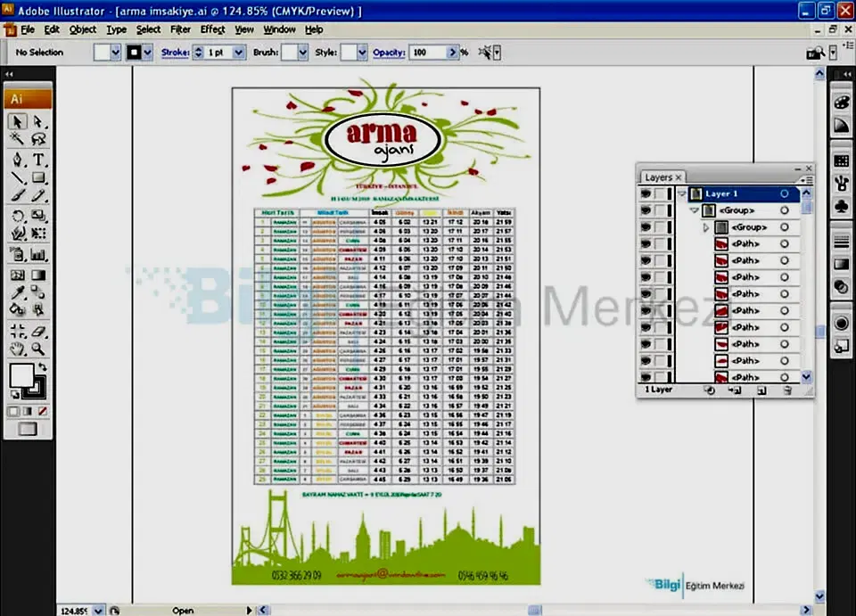
Task: Open the stroke weight dropdown
Action: 238,53
